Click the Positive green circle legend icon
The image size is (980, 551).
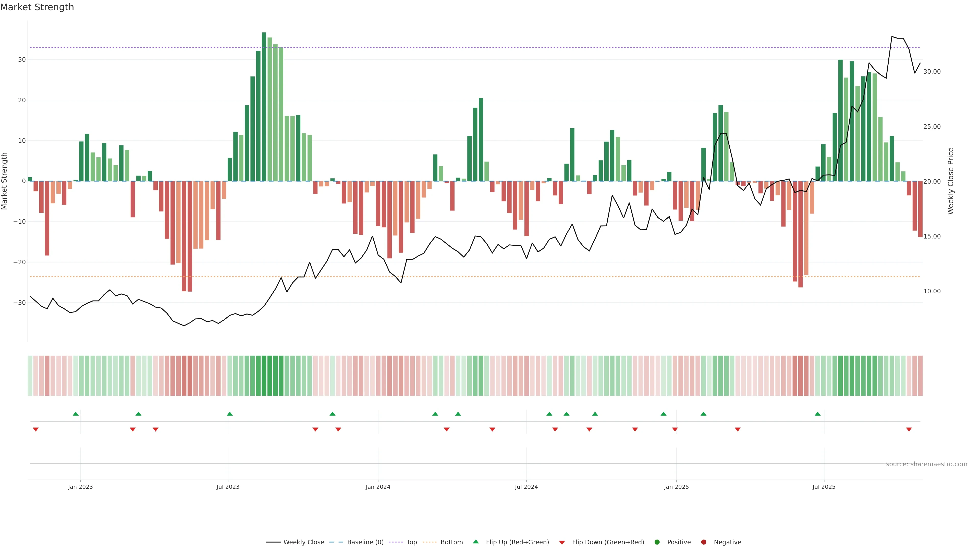[657, 542]
